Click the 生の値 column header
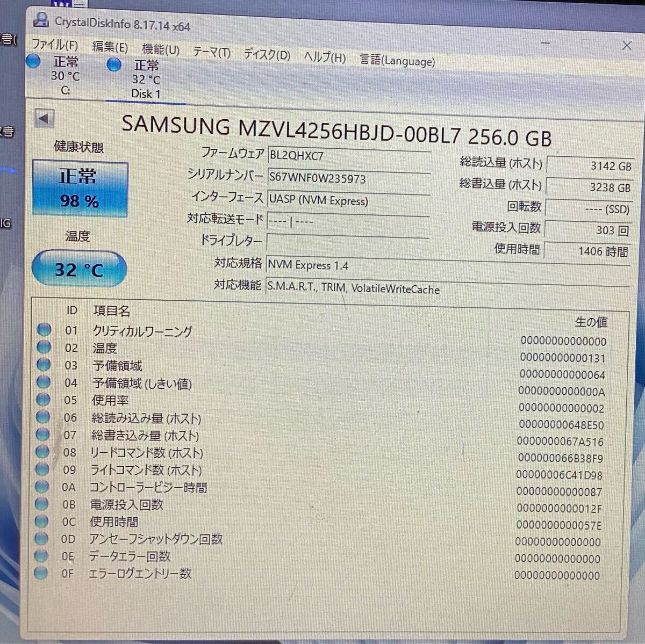Screen dimensions: 645x644 pos(591,322)
